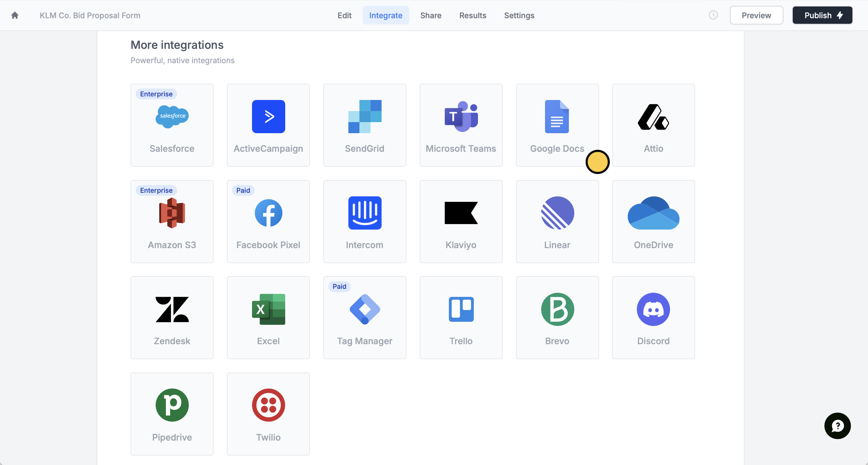Open the Attio integration
868x465 pixels.
coord(653,125)
